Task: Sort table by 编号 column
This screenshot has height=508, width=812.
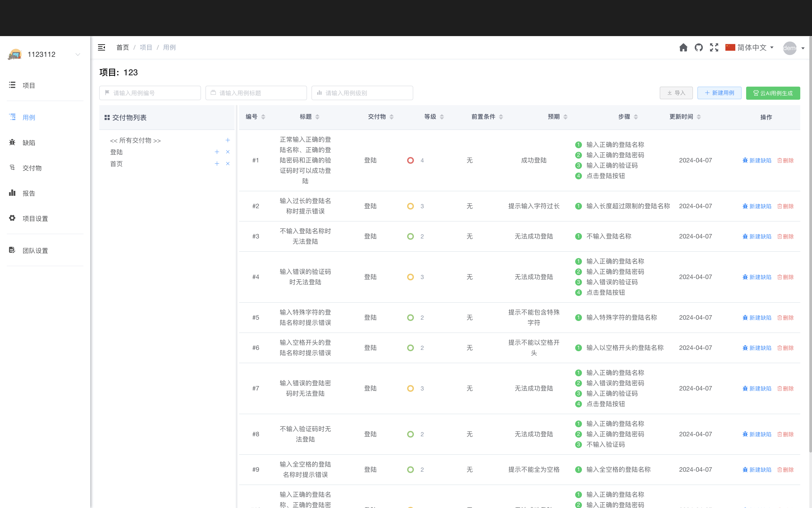Action: point(263,117)
